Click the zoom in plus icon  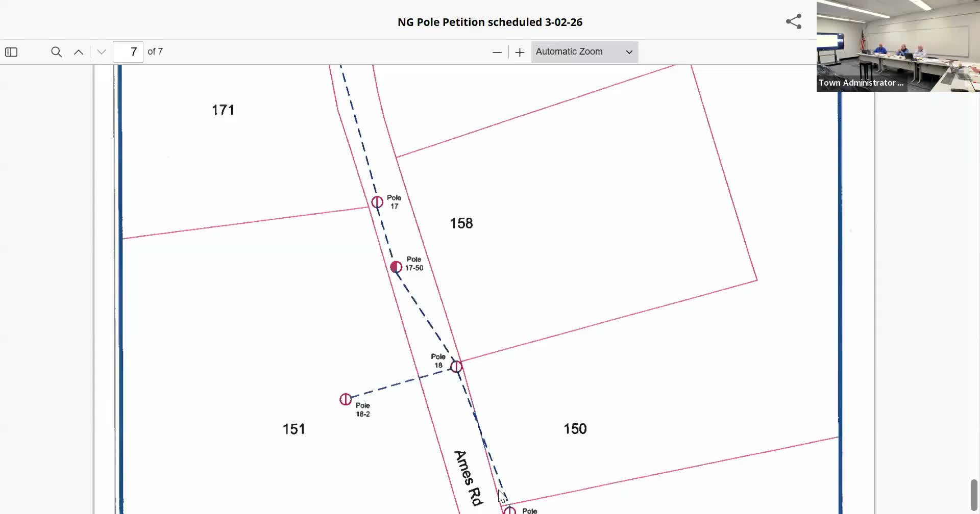[520, 52]
